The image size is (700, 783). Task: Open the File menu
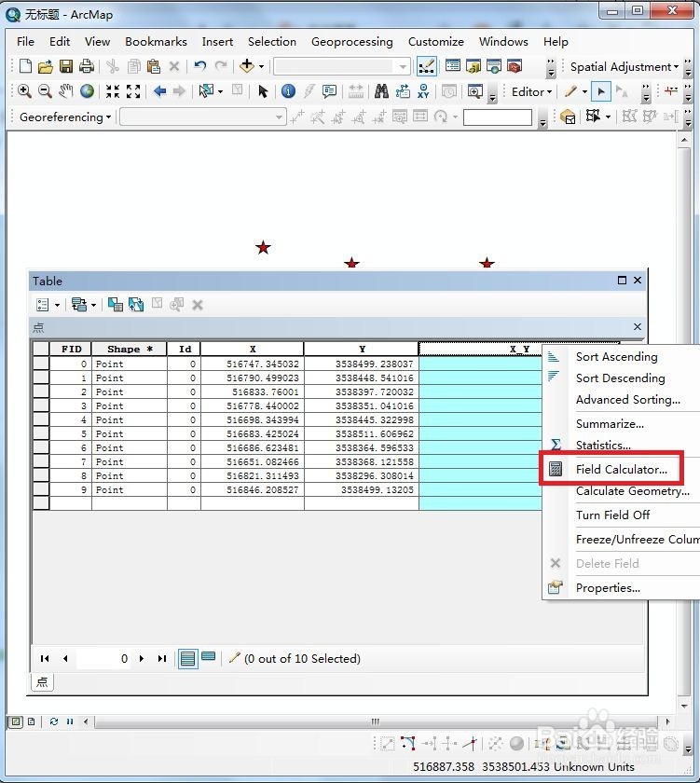tap(25, 41)
